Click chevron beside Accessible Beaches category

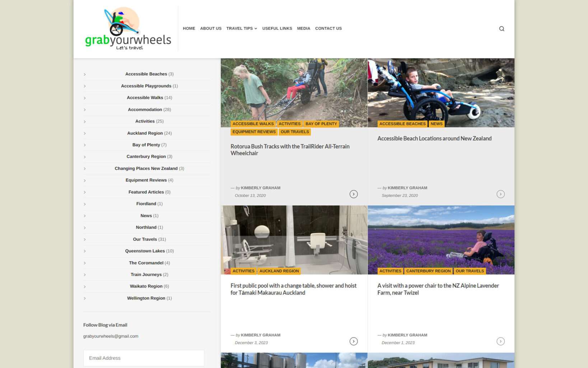click(85, 74)
